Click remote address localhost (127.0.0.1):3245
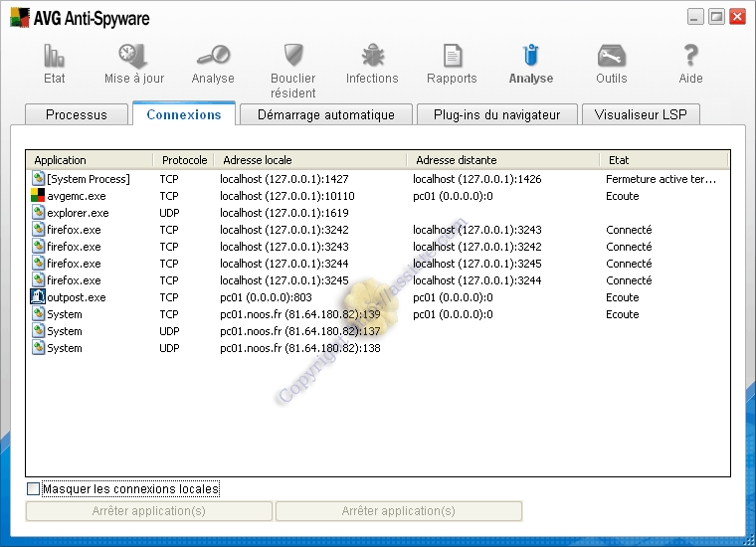This screenshot has height=547, width=756. pyautogui.click(x=476, y=264)
